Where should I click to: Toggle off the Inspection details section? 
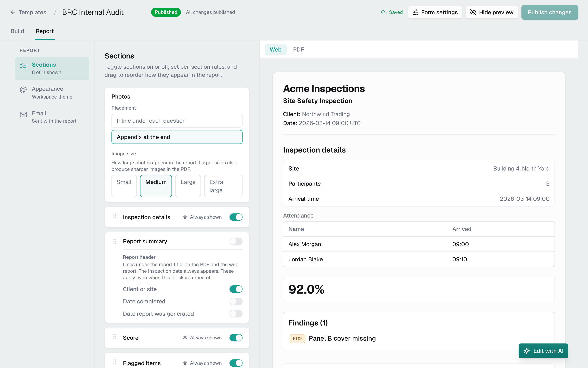236,217
